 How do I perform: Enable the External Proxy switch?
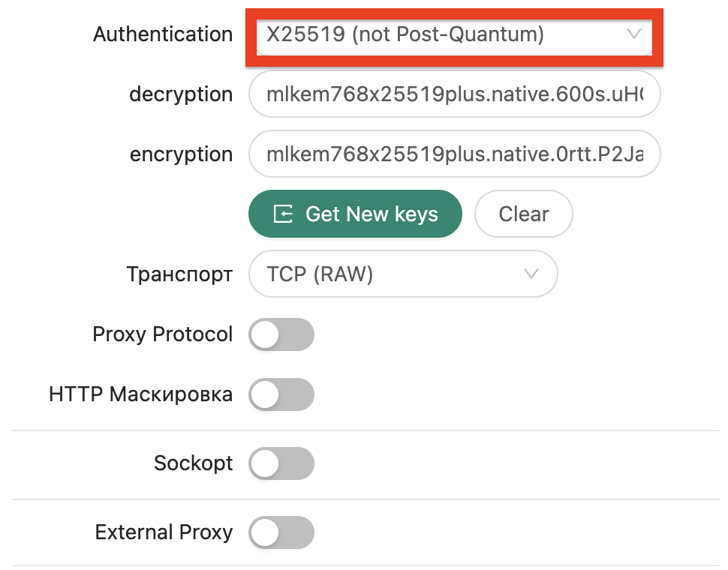pyautogui.click(x=281, y=532)
